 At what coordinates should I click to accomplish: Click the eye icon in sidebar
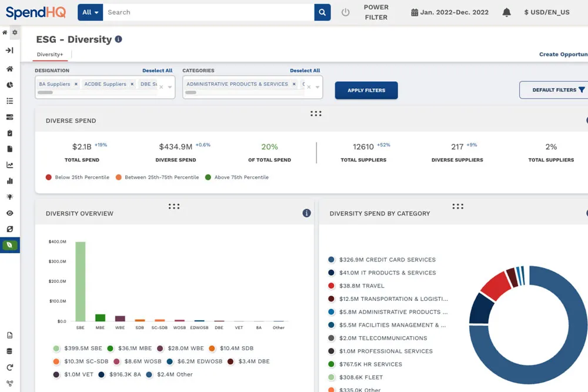(x=10, y=213)
